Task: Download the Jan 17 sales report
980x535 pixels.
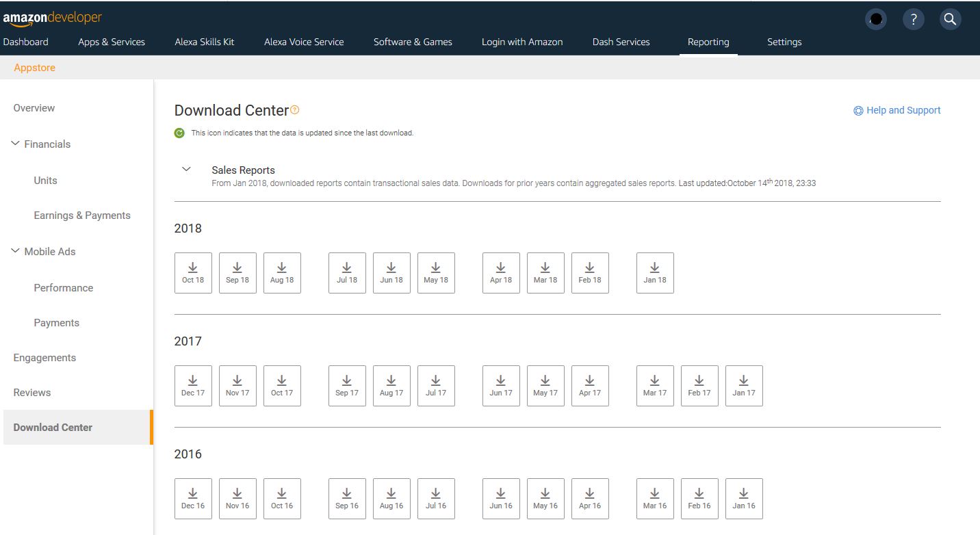Action: [x=744, y=386]
